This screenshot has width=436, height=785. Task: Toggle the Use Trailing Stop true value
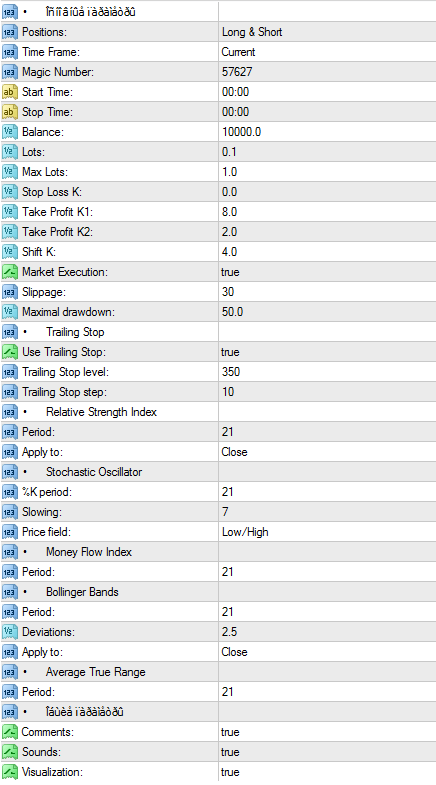327,352
